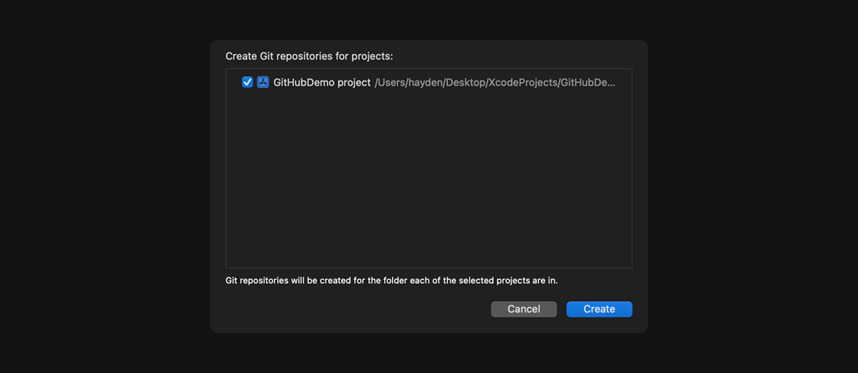
Task: Confirm repository creation with the blue button
Action: tap(599, 309)
